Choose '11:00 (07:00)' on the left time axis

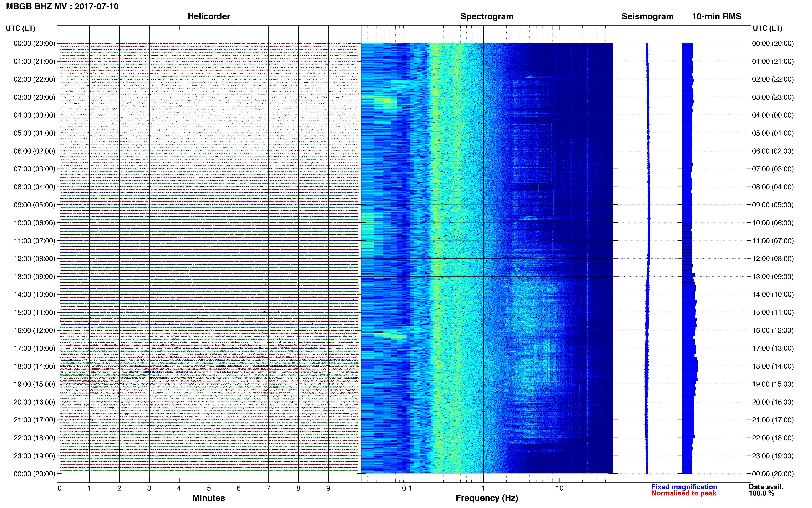pyautogui.click(x=34, y=241)
